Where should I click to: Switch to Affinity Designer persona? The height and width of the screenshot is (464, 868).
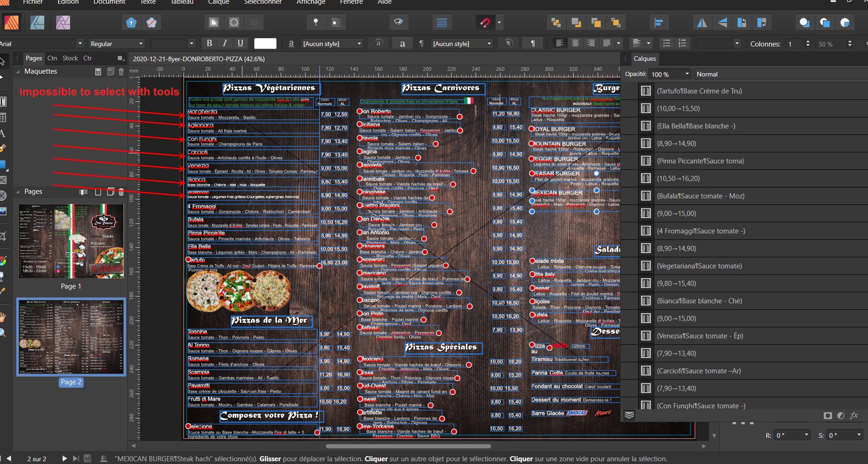pyautogui.click(x=37, y=22)
